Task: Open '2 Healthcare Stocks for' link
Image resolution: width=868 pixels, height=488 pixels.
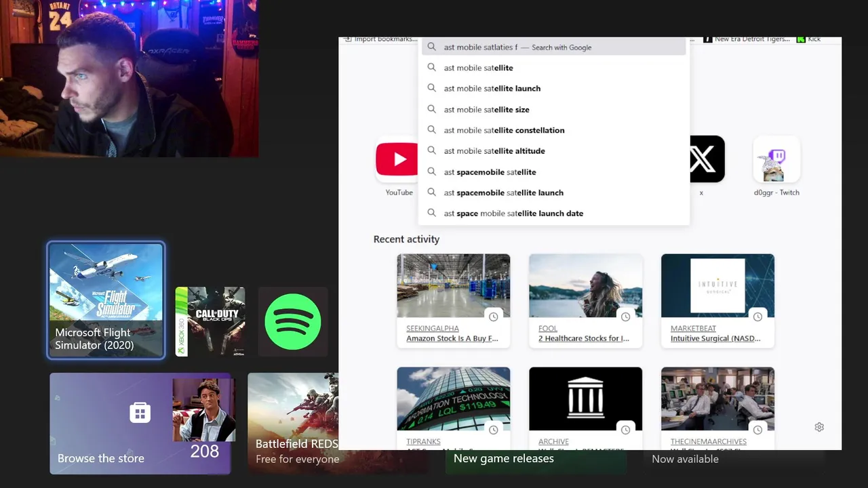Action: [x=584, y=338]
